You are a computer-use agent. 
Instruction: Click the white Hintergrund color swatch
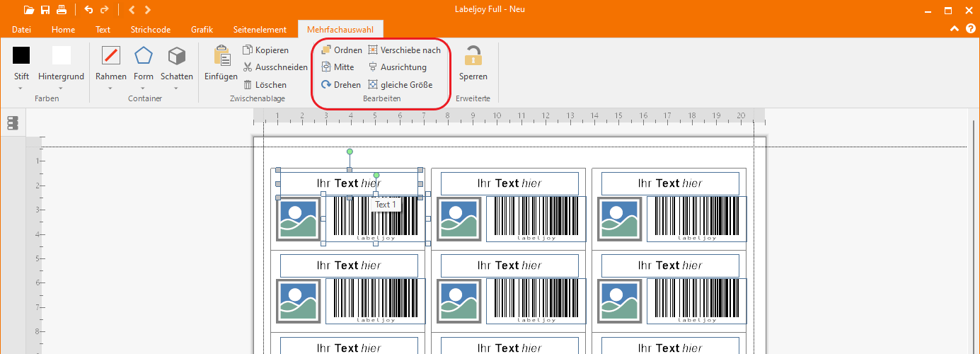[62, 55]
